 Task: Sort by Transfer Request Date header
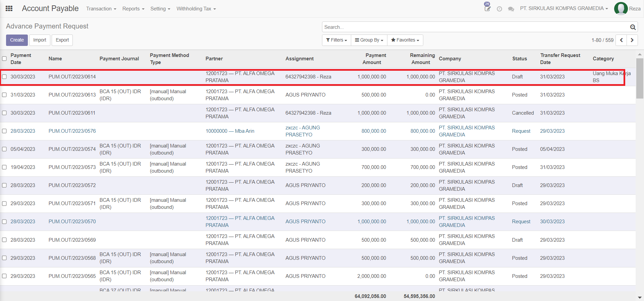point(560,59)
